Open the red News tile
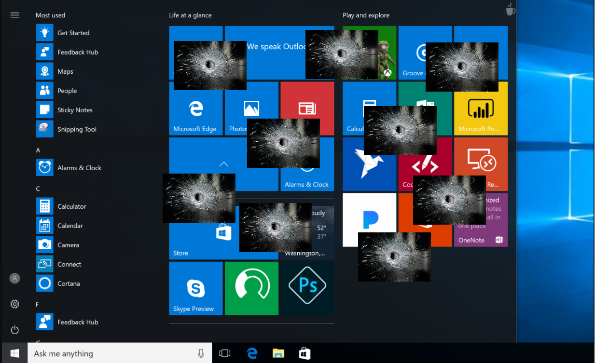595x364 pixels. tap(307, 108)
